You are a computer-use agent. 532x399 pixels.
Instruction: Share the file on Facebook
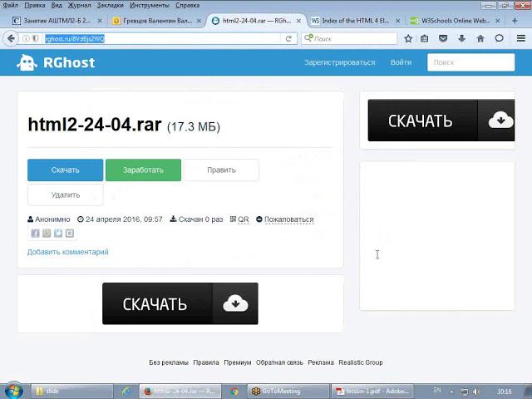pos(35,234)
